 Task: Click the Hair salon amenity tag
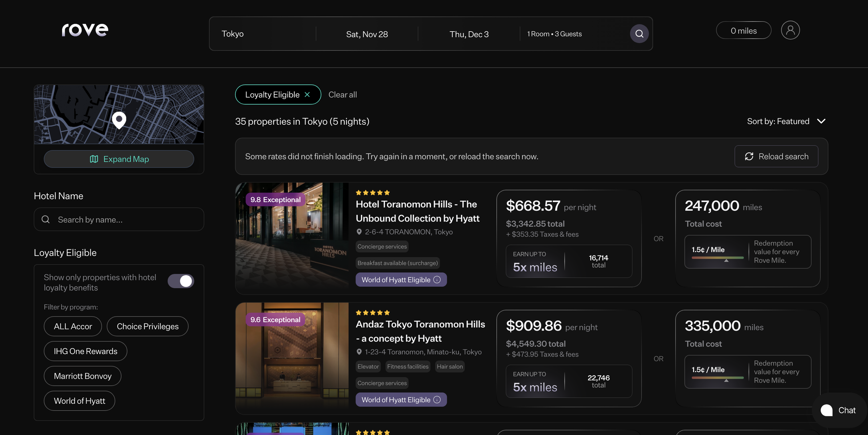450,367
